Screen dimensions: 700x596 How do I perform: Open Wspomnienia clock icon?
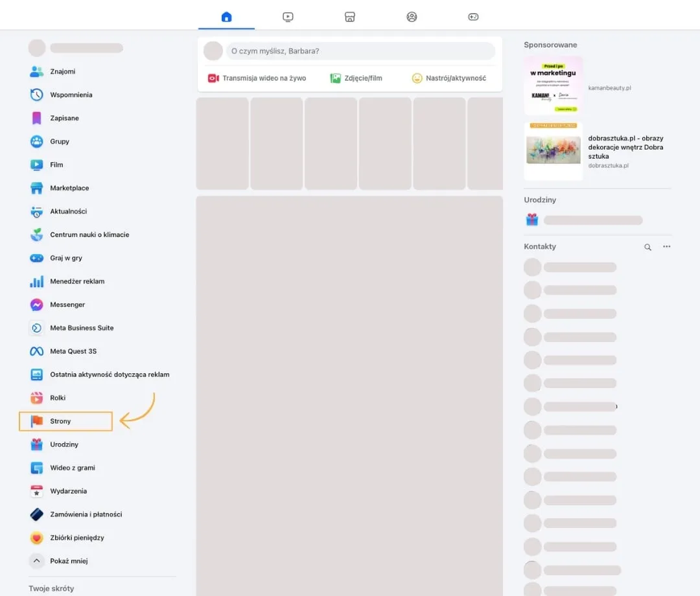(x=36, y=95)
